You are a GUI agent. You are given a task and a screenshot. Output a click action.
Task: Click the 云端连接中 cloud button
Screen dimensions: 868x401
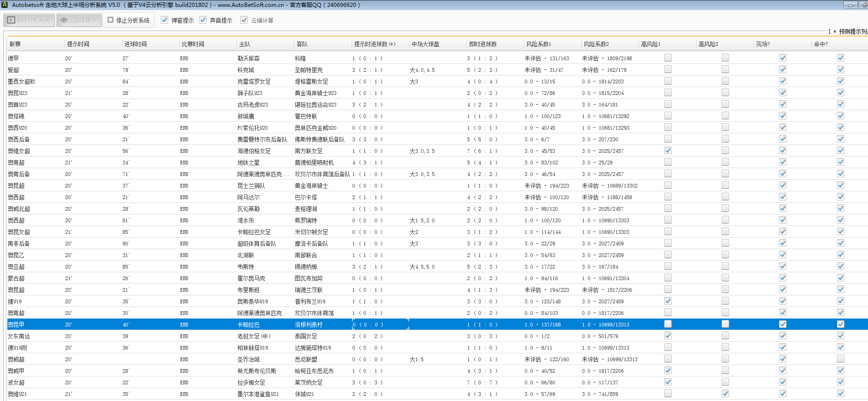[x=79, y=20]
